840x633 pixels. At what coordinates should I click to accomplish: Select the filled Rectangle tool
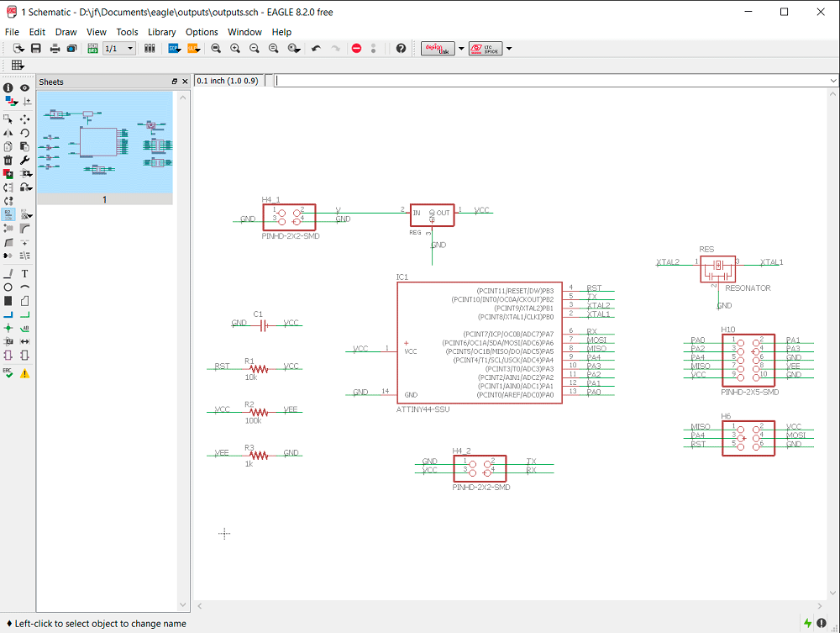click(x=8, y=301)
